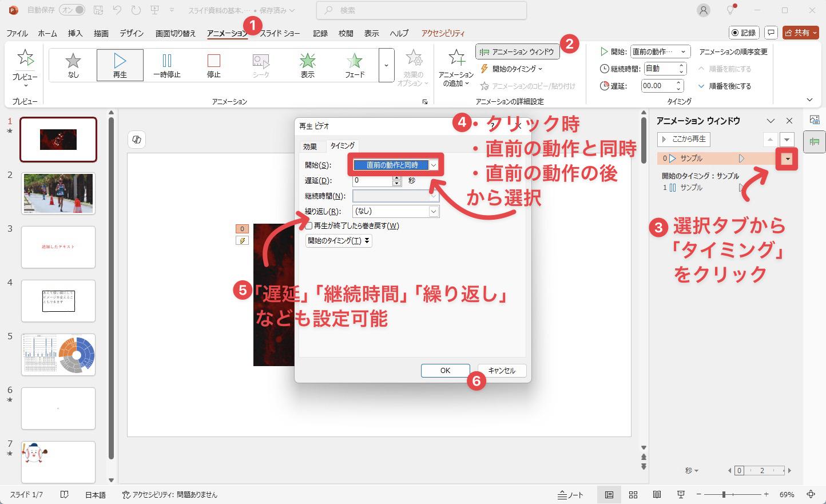Click the Undo arrow icon
The image size is (826, 504).
point(117,10)
